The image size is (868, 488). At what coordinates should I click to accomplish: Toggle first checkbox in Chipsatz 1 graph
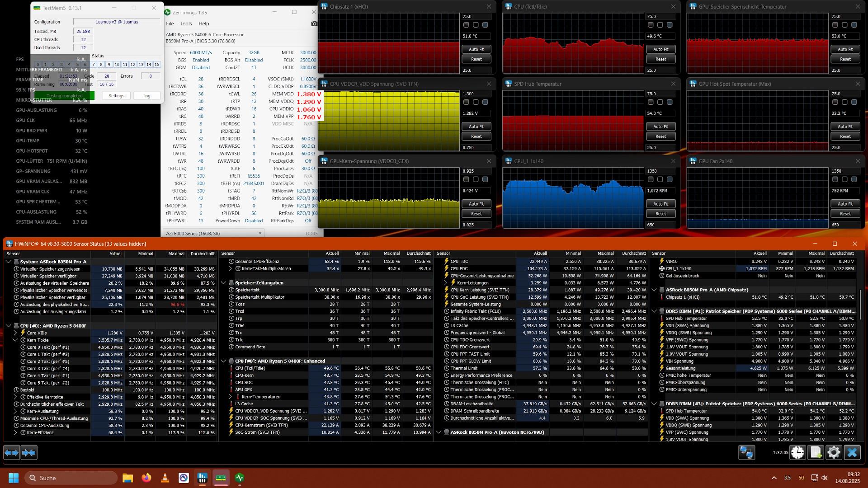tap(466, 25)
